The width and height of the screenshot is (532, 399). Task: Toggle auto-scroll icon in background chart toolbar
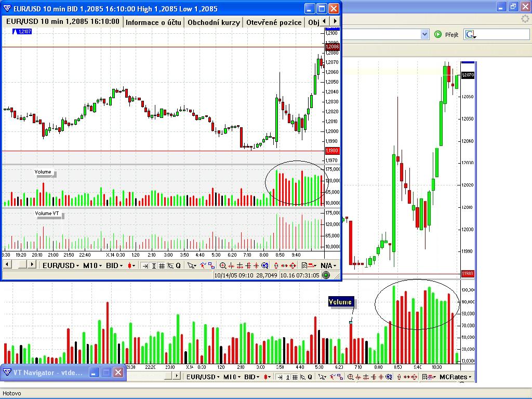pos(280,377)
